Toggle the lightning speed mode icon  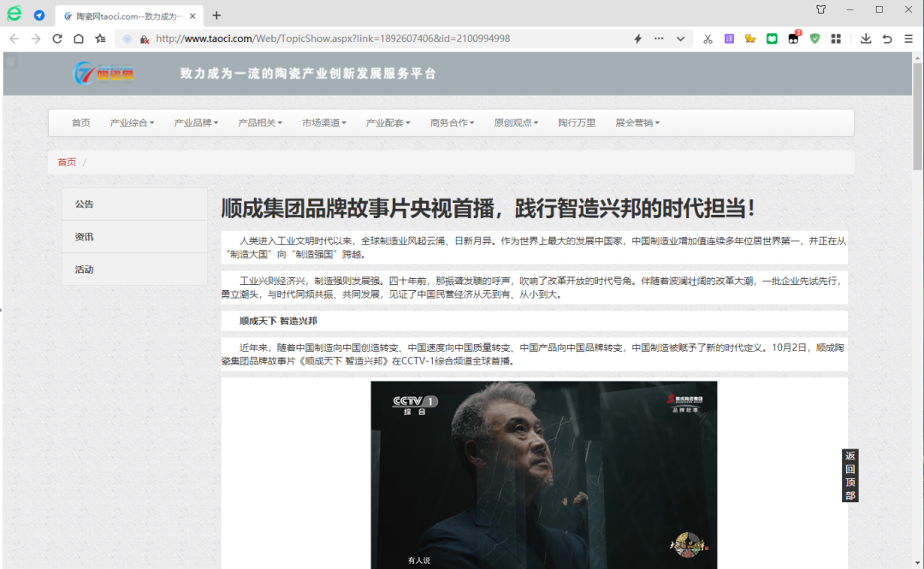[x=637, y=39]
